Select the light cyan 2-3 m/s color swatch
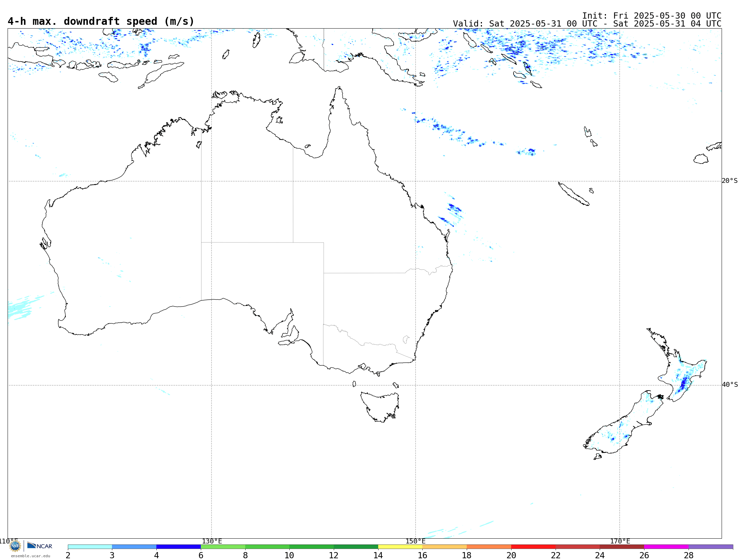 (90, 547)
